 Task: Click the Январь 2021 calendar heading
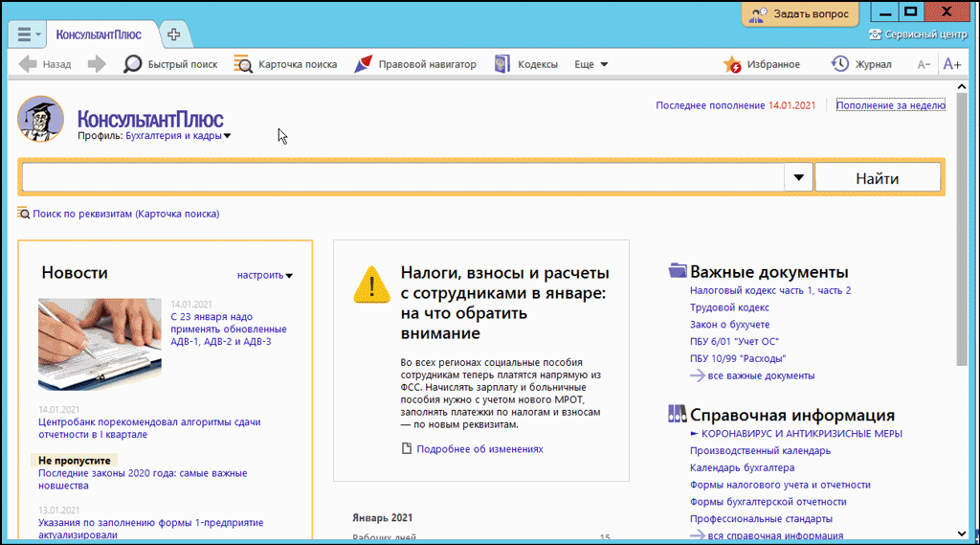point(383,517)
